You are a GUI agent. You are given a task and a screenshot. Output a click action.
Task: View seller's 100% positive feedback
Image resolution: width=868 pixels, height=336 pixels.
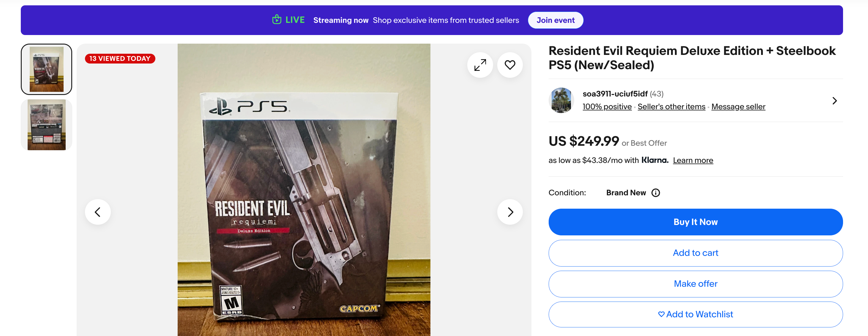pos(607,107)
